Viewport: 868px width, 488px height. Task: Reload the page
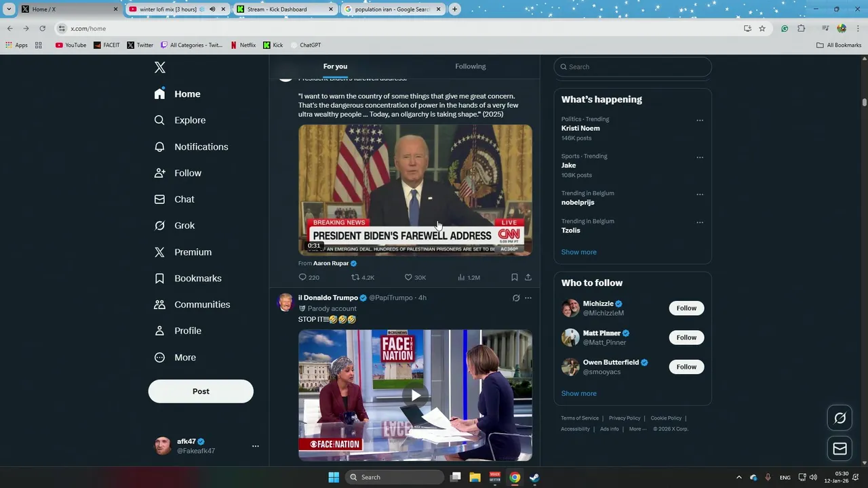pos(42,28)
